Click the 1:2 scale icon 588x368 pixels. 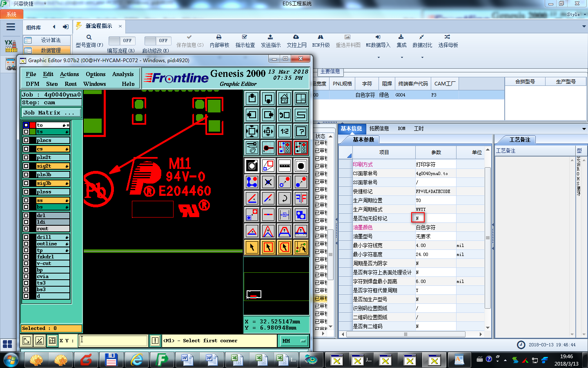tap(285, 131)
